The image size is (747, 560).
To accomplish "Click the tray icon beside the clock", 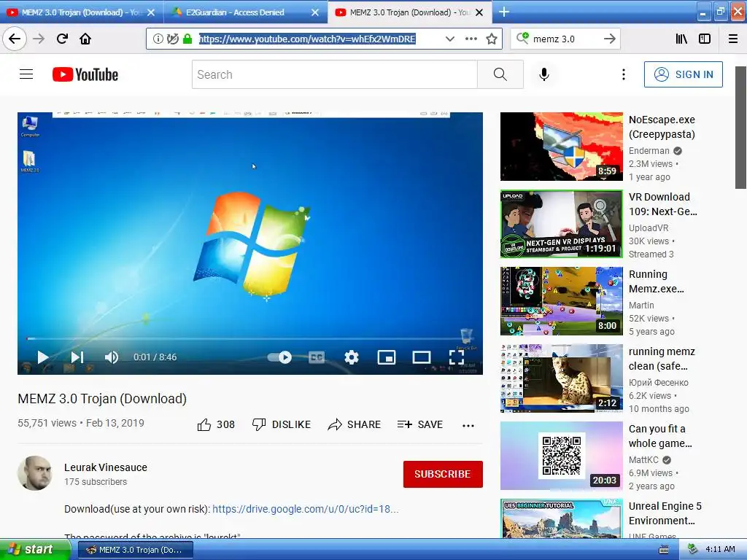I will 692,549.
